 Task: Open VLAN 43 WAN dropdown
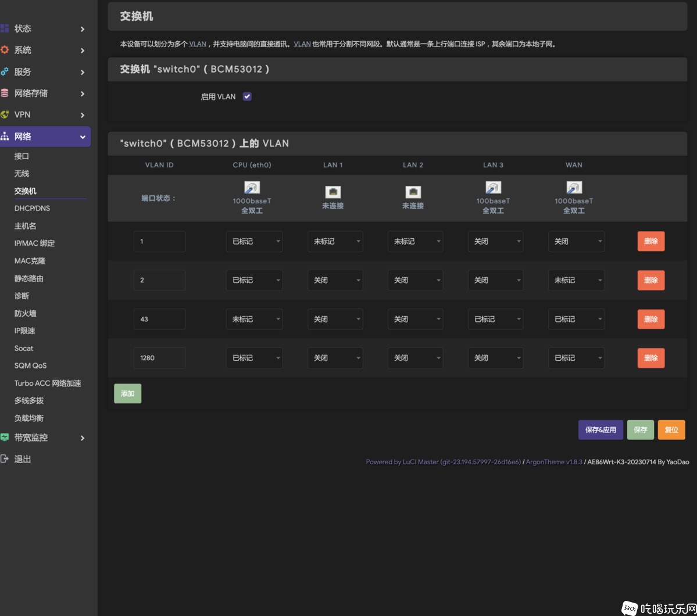pyautogui.click(x=576, y=319)
